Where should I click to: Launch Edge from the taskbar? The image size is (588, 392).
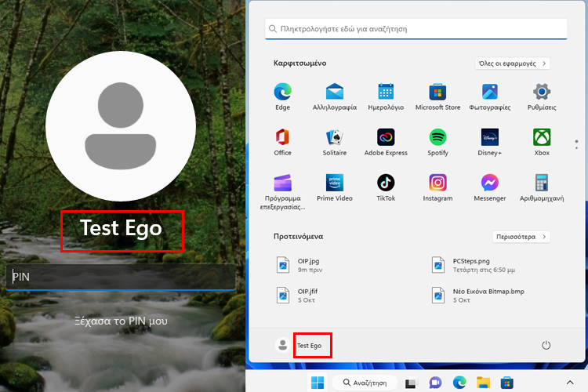point(459,383)
